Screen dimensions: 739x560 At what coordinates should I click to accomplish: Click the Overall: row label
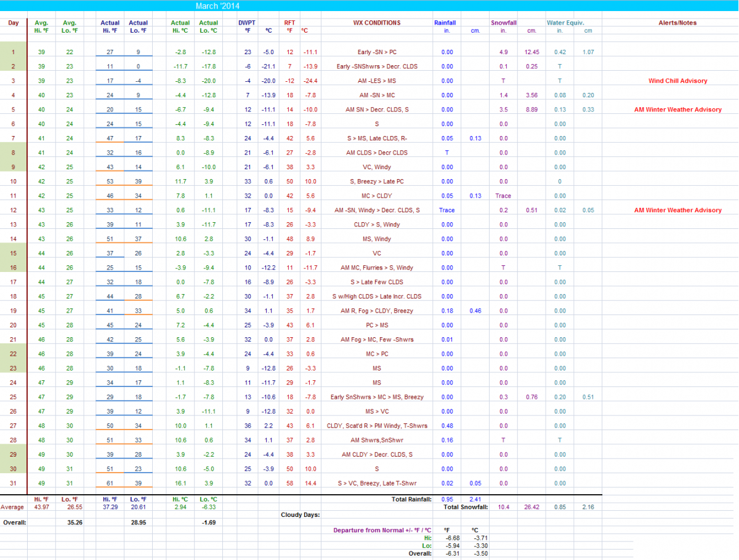point(14,521)
